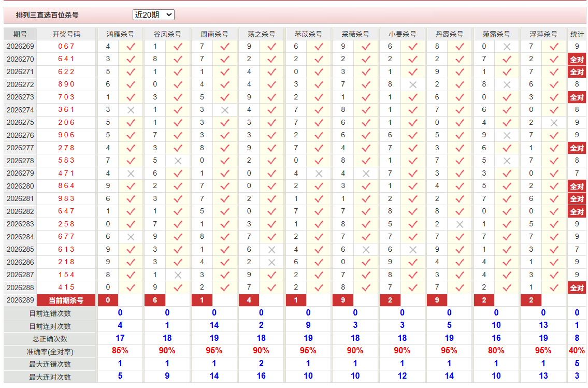Screen dimensions: 588x388
Task: Click gray cross in 丹霞杀号 row 2026283
Action: pos(460,224)
